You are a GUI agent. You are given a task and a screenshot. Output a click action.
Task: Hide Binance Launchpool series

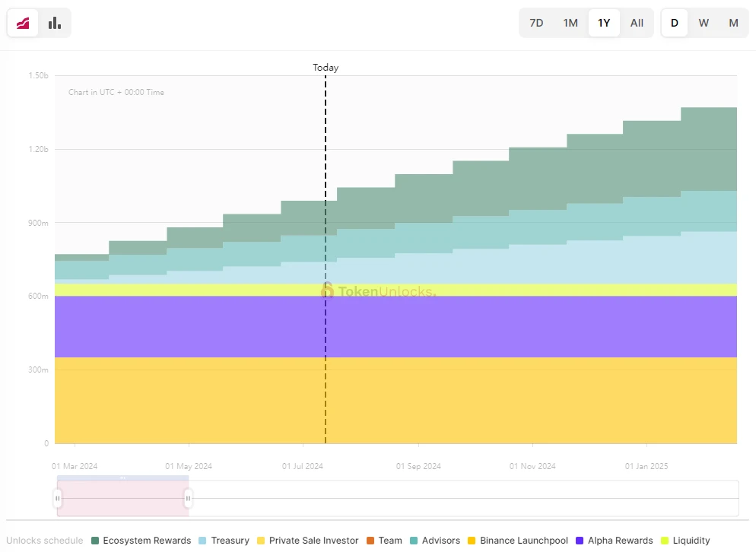517,541
